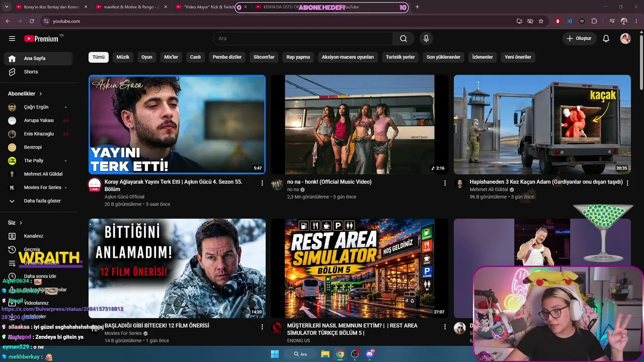Open Çağrı Ergün subscription in sidebar
Viewport: 644px width, 362px height.
pos(39,107)
